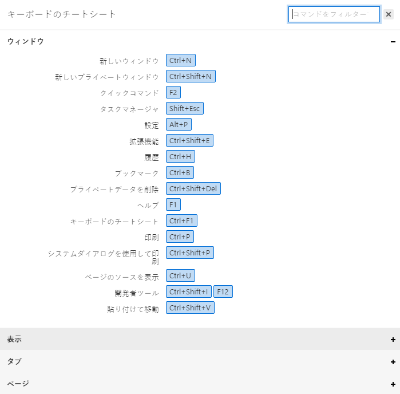Select the Ctrl+Shift+N shortcut box
The width and height of the screenshot is (400, 394).
pos(191,77)
